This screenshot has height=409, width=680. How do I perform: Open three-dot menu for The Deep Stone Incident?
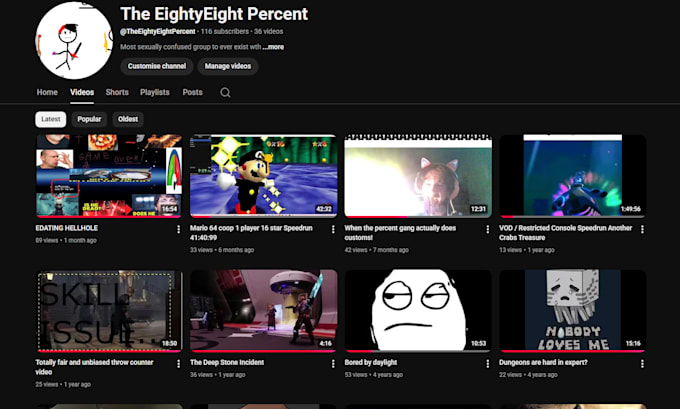(x=333, y=364)
